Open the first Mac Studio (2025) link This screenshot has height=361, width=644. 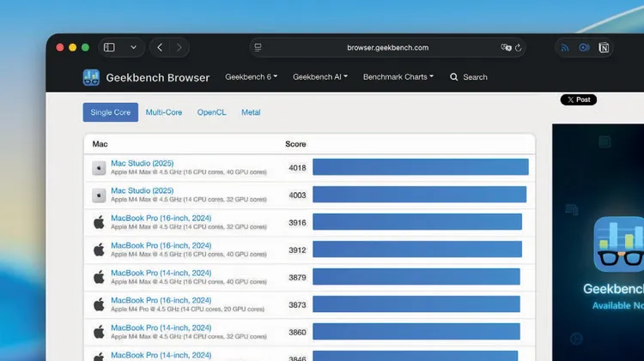click(x=142, y=163)
